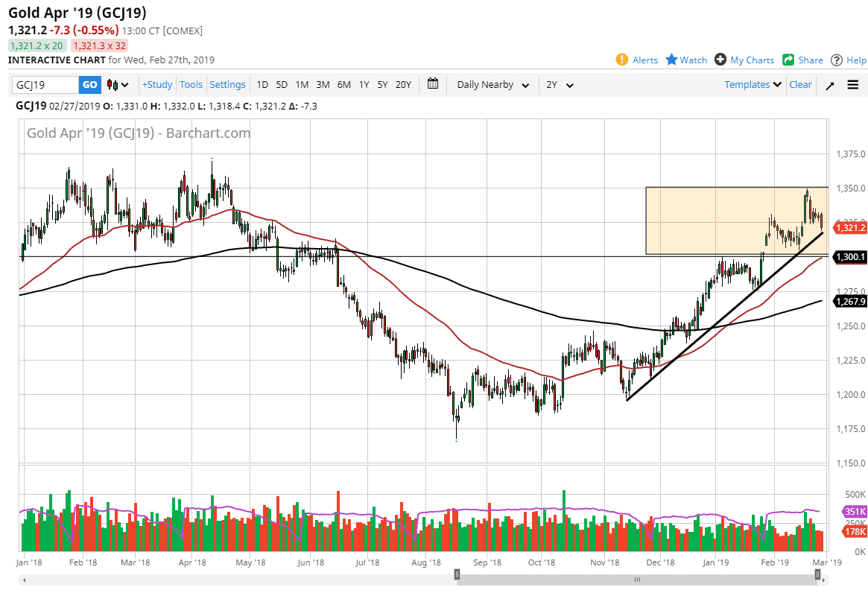Click the red 1,321.2 price label

(849, 227)
